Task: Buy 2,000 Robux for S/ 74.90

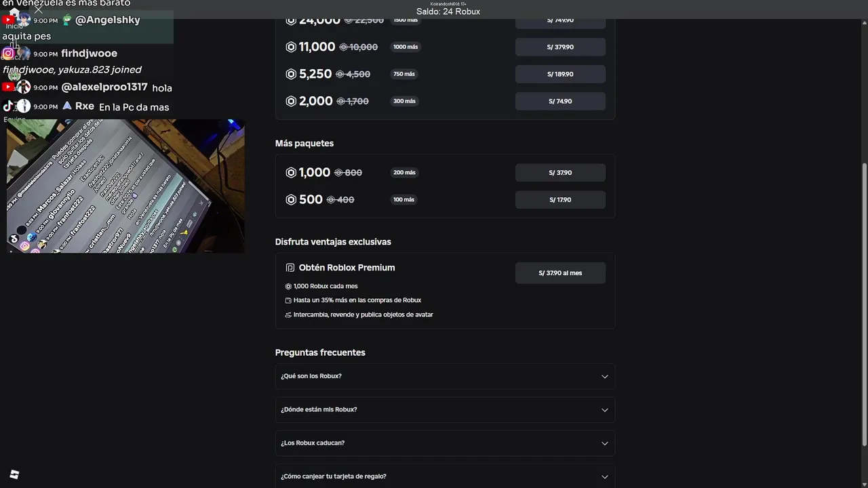Action: [x=560, y=101]
